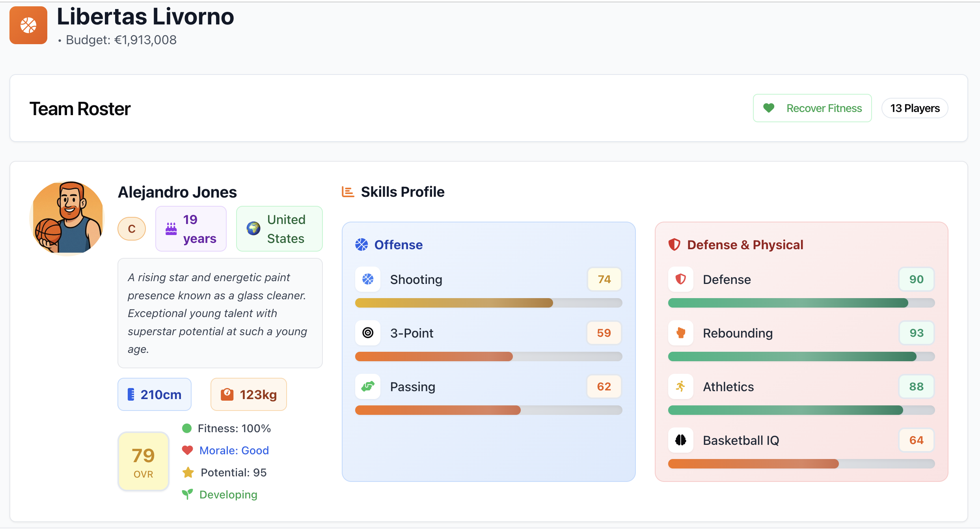Click the Skills Profile chart icon

click(348, 192)
